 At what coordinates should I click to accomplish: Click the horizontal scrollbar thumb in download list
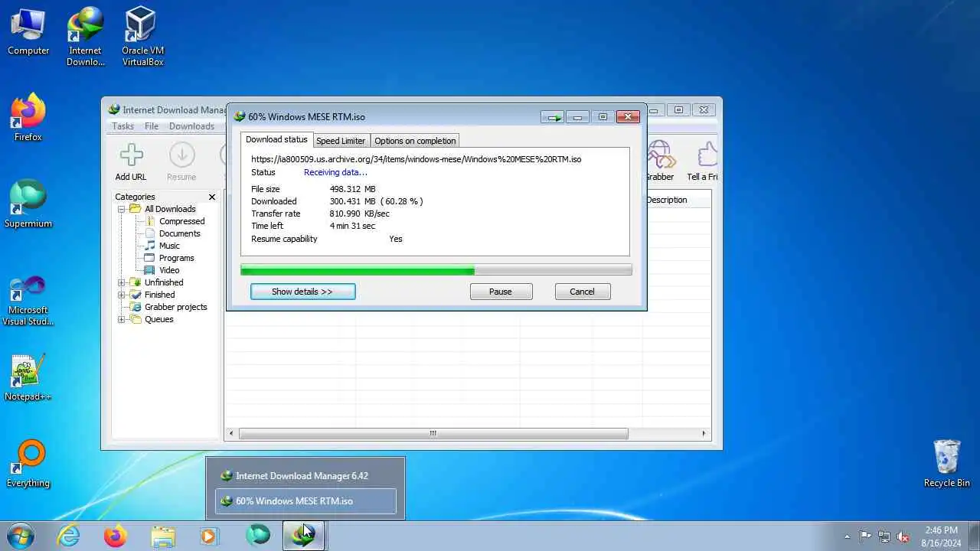click(x=433, y=433)
